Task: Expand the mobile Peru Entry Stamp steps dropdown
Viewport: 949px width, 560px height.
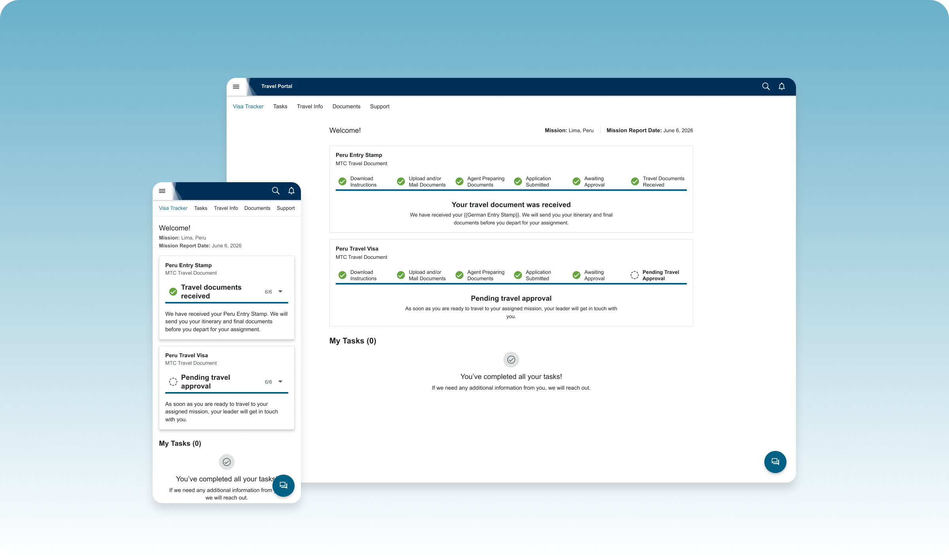Action: (x=280, y=292)
